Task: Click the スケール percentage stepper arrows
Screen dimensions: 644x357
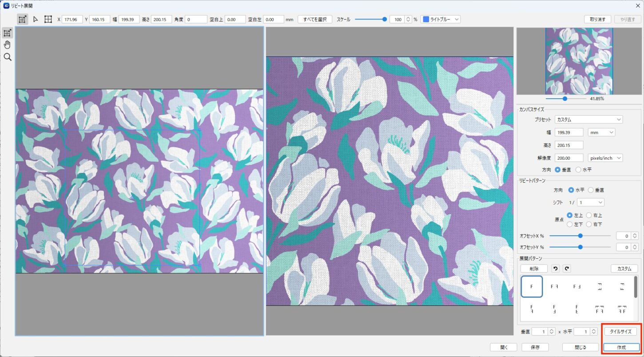Action: pyautogui.click(x=408, y=20)
